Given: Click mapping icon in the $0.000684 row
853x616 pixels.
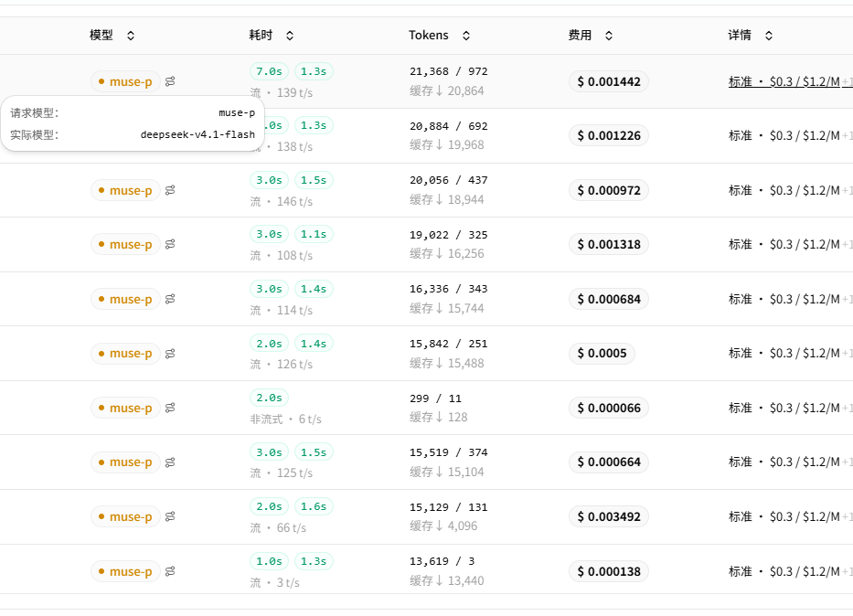Looking at the screenshot, I should (x=170, y=299).
